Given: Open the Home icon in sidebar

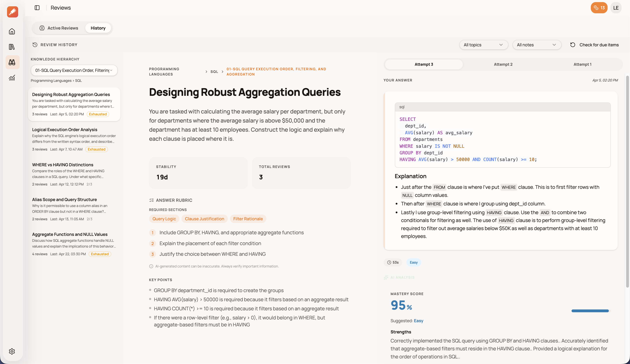Looking at the screenshot, I should (x=12, y=31).
